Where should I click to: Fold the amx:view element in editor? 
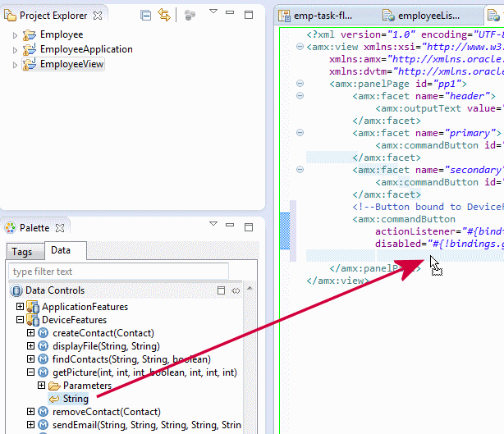tap(300, 47)
